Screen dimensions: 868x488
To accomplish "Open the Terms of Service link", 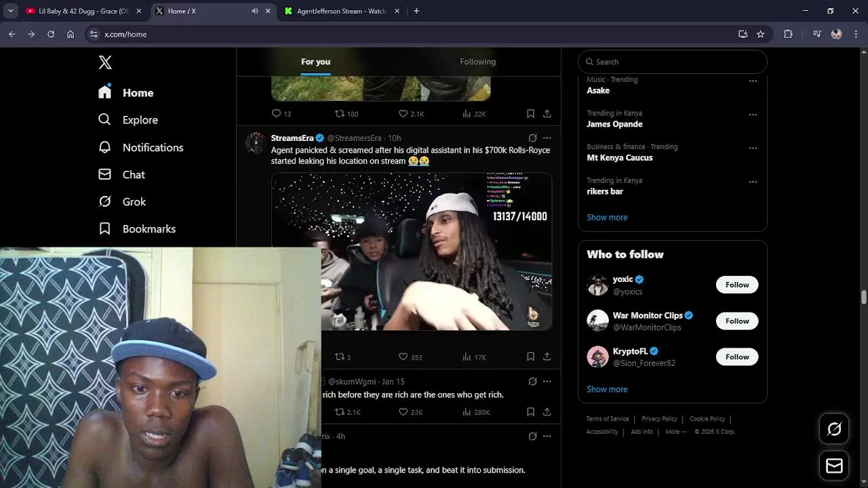I will click(608, 419).
